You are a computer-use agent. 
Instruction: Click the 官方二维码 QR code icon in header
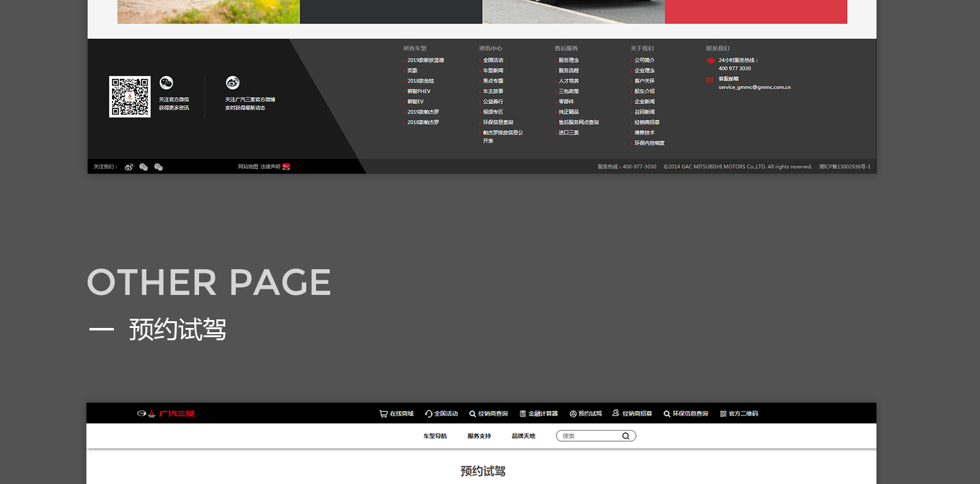723,414
